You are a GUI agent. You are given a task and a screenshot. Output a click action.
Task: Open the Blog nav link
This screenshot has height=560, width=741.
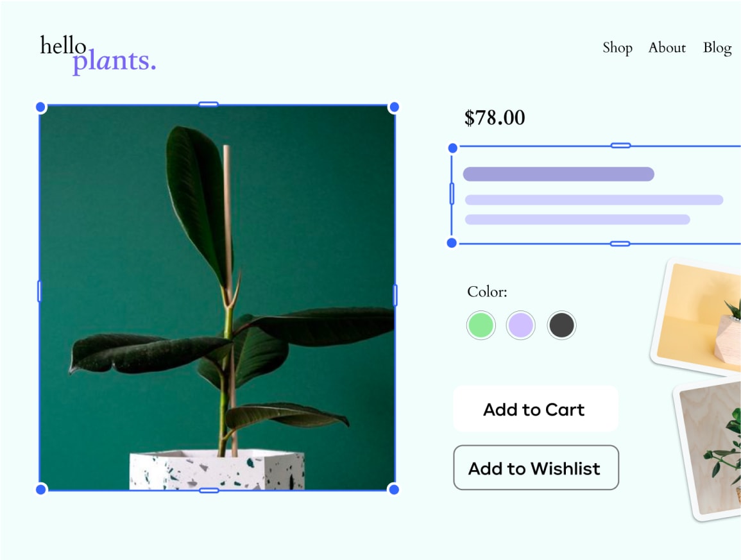click(x=717, y=48)
